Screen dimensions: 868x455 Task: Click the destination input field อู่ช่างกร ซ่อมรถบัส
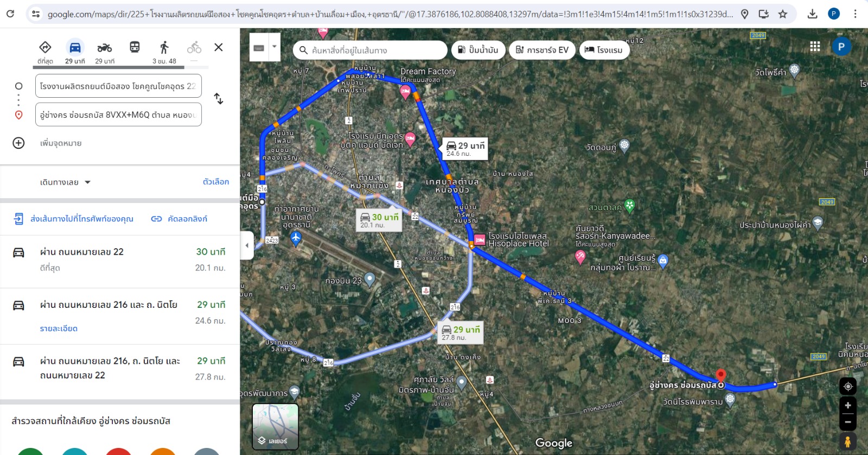pos(118,115)
